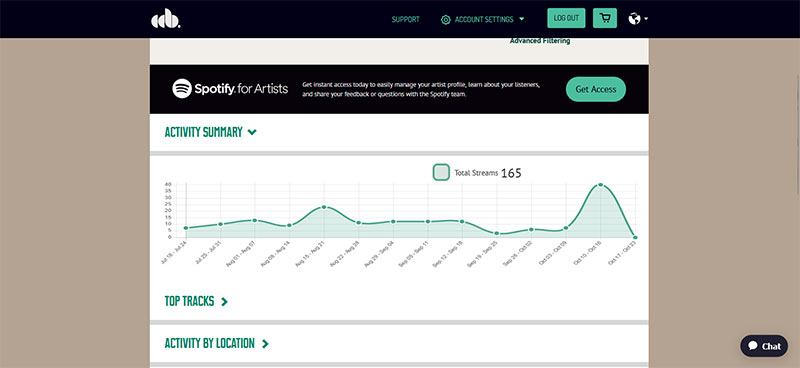Click the globe language icon
The width and height of the screenshot is (800, 368).
634,19
